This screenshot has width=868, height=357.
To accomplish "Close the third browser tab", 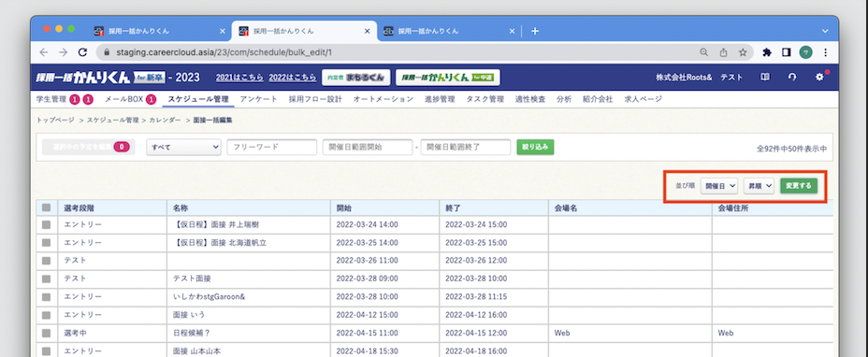I will (x=512, y=31).
